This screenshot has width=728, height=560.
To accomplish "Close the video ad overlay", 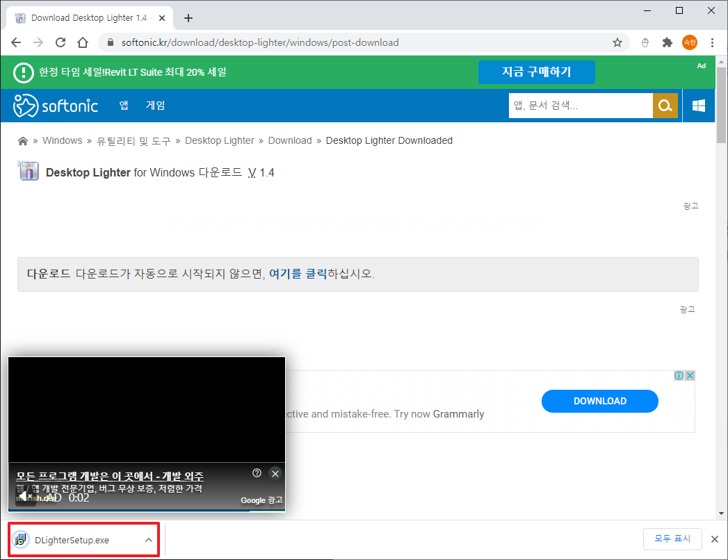I will pyautogui.click(x=275, y=473).
